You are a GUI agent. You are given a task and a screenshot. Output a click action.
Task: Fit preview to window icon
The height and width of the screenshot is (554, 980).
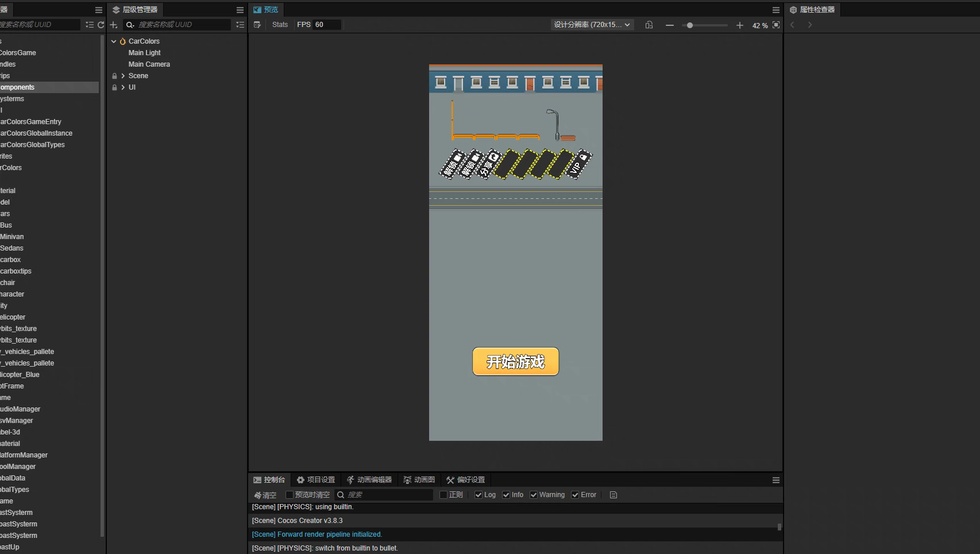pos(776,25)
